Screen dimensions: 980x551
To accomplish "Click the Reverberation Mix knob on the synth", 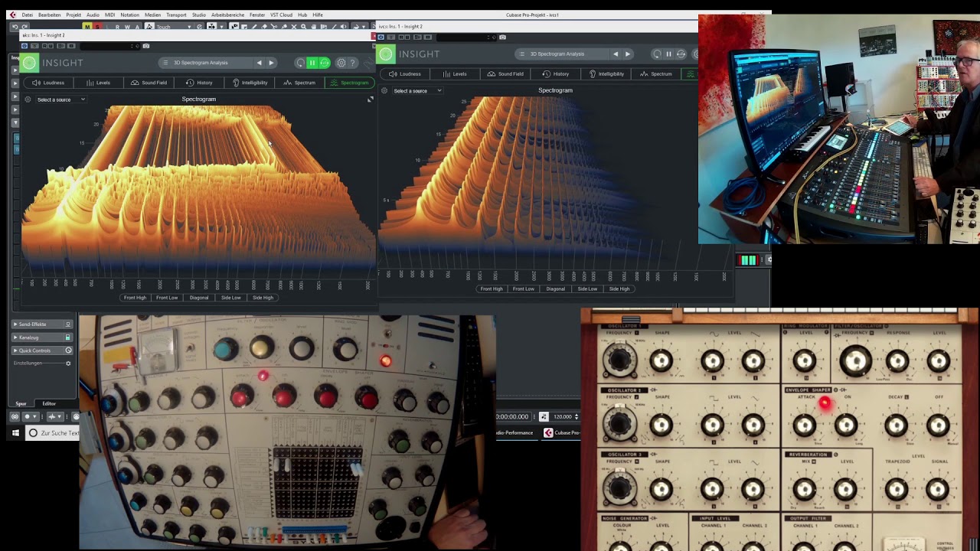I will [804, 488].
